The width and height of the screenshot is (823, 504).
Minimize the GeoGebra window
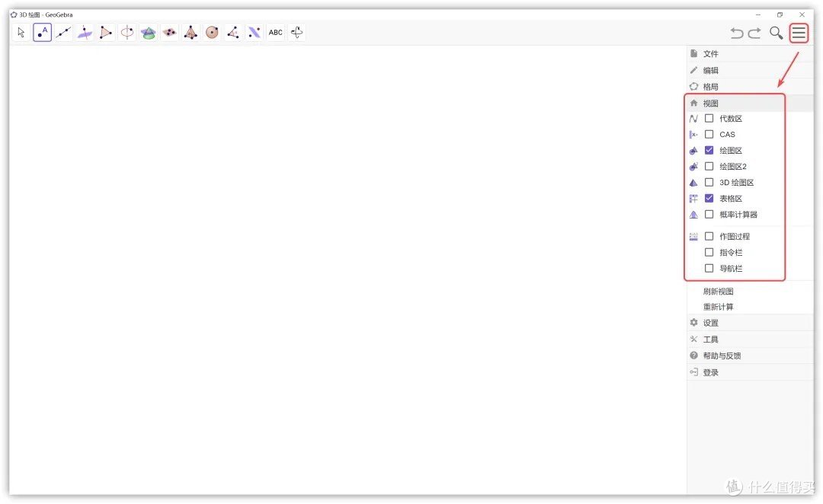click(x=758, y=14)
